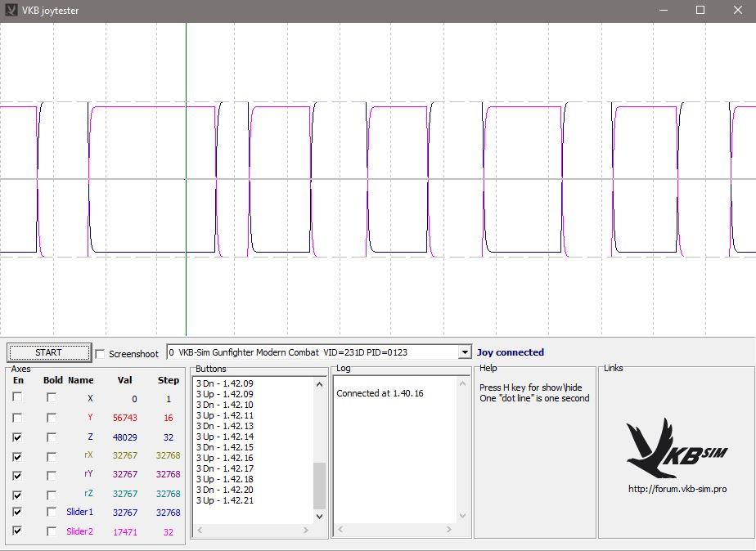Click the VKB joytester title bar icon
The height and width of the screenshot is (551, 756).
click(11, 11)
